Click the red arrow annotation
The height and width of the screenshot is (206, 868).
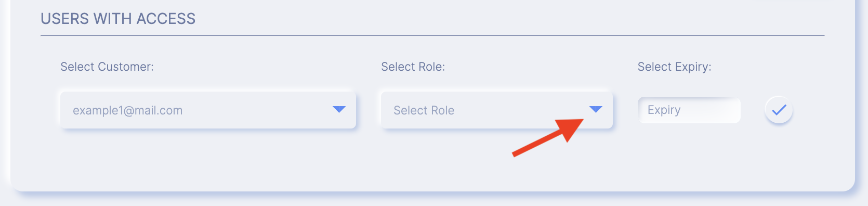tap(548, 136)
